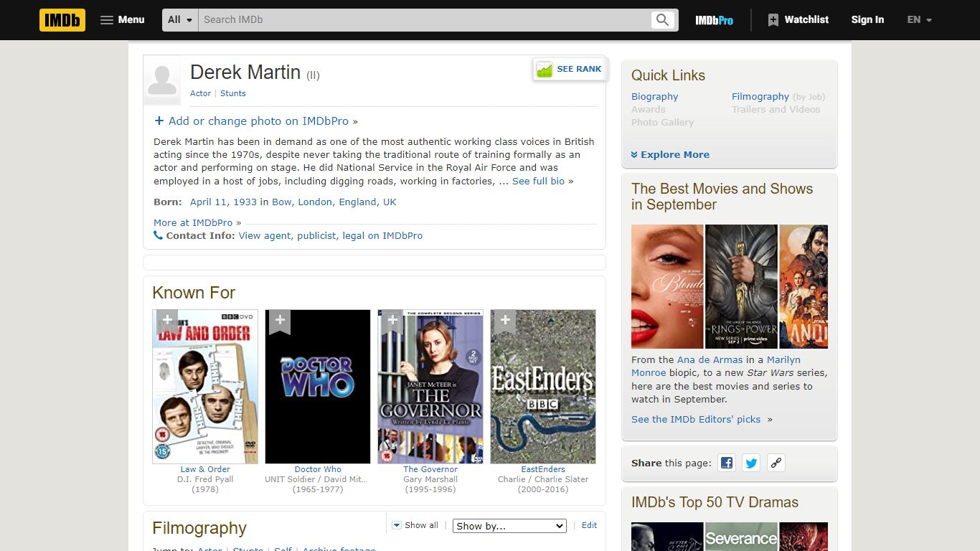
Task: Open The Governor poster
Action: tap(430, 387)
